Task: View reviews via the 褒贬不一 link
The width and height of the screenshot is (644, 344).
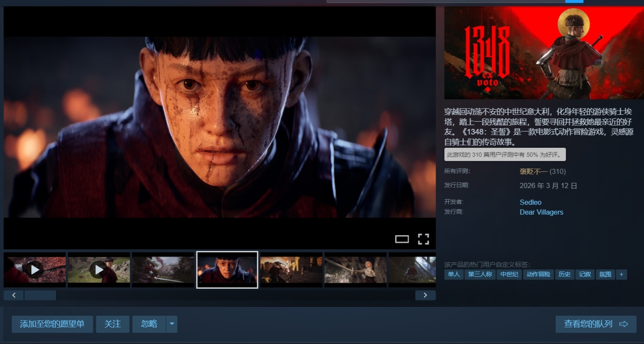Action: (533, 171)
